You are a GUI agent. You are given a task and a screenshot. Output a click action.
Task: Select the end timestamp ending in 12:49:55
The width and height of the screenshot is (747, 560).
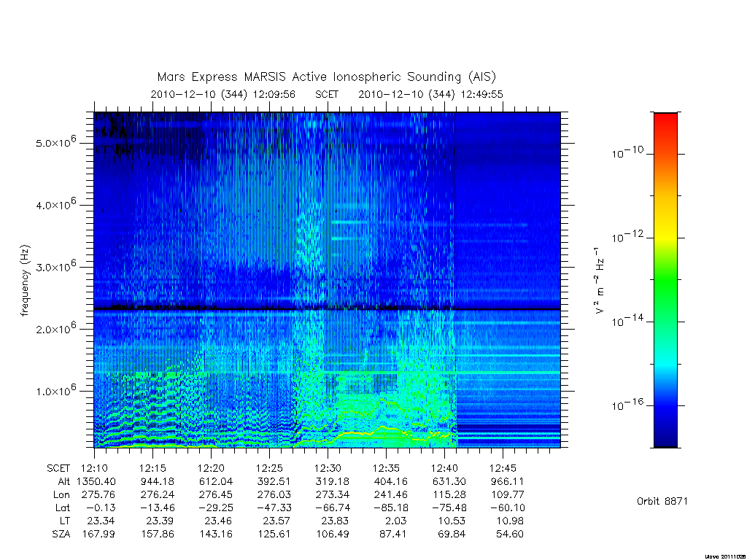[430, 94]
